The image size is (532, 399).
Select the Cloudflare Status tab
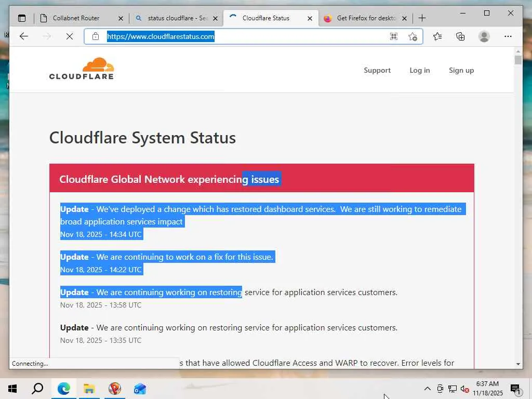[x=265, y=18]
